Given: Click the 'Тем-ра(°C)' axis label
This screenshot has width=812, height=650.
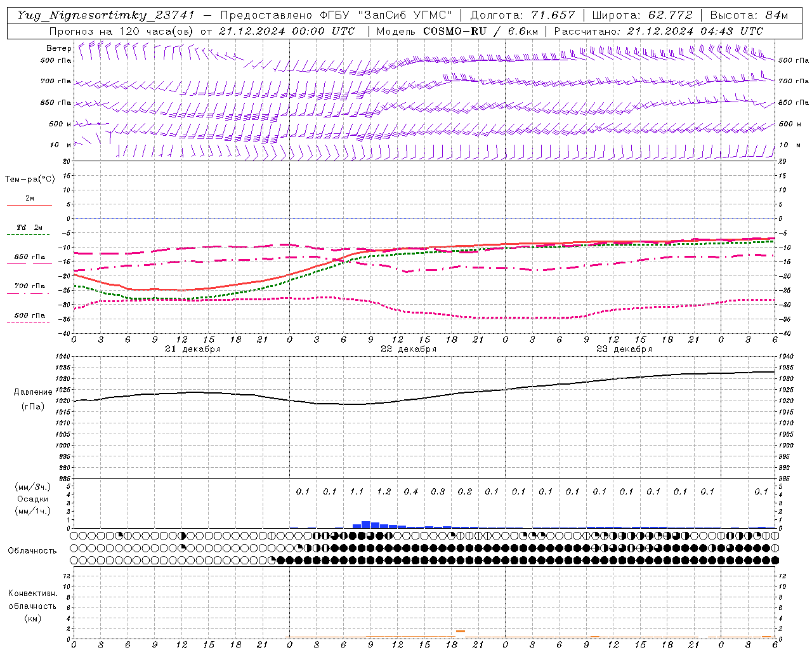Looking at the screenshot, I should [x=30, y=180].
